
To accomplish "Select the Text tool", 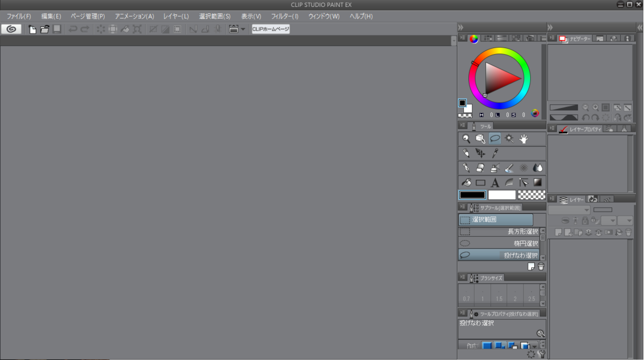I will tap(495, 183).
